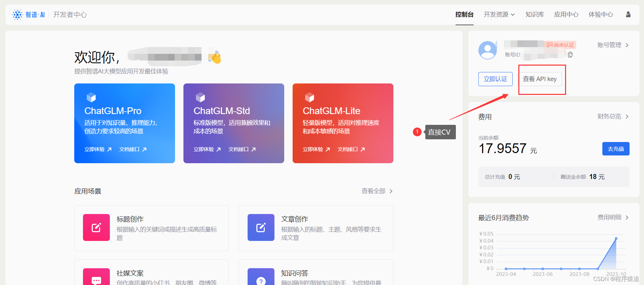Click the 17.9557 balance amount
Viewport: 644px width, 285px height.
503,148
